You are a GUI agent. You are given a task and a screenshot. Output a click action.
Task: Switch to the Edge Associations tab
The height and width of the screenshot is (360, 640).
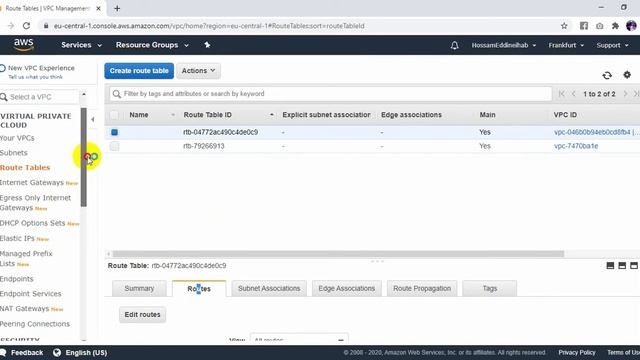tap(347, 288)
